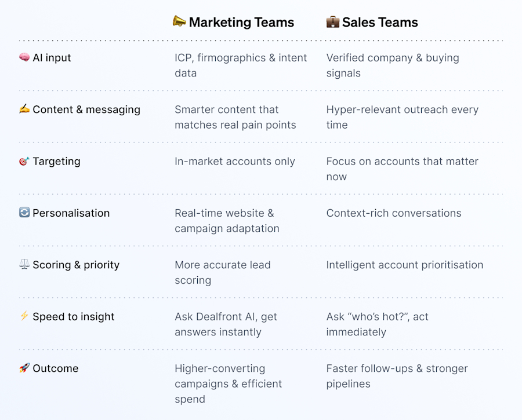Click the brain icon next to AI input
522x420 pixels.
click(24, 57)
